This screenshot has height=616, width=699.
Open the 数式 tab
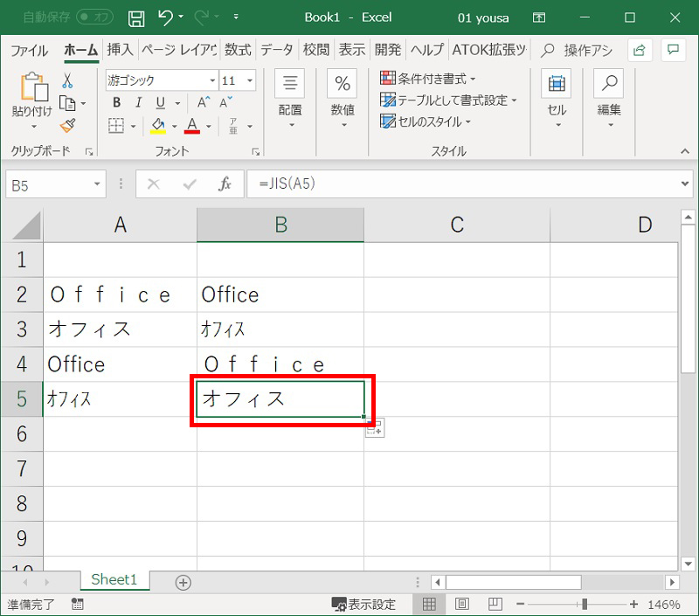click(238, 50)
